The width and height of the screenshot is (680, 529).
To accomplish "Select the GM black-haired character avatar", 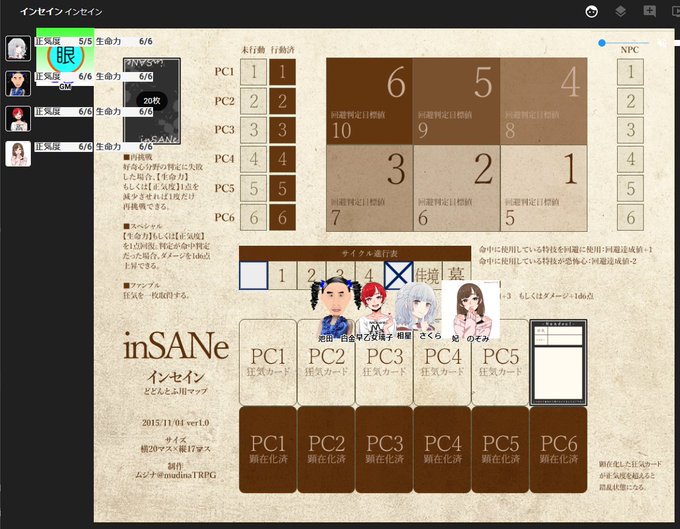I will 18,83.
